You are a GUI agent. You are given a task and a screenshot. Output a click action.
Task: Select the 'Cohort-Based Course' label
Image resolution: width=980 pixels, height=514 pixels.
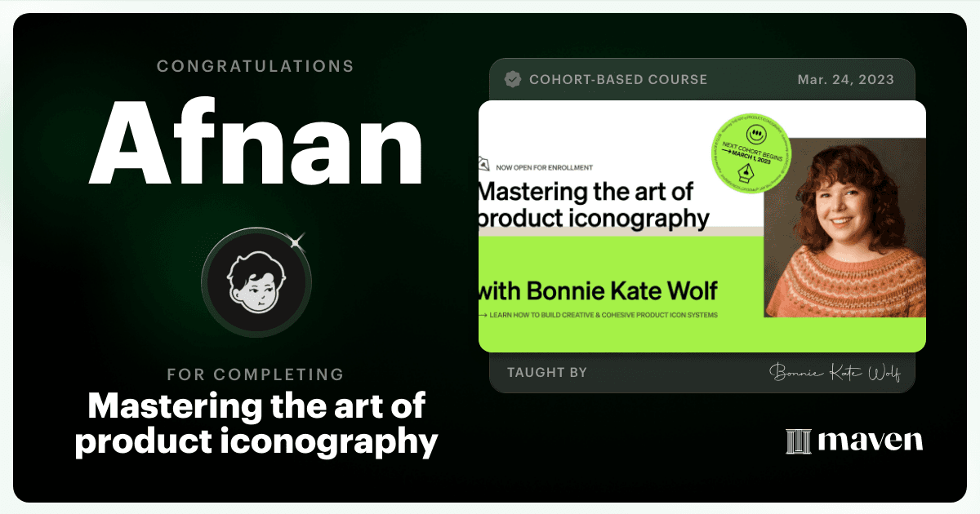coord(618,79)
